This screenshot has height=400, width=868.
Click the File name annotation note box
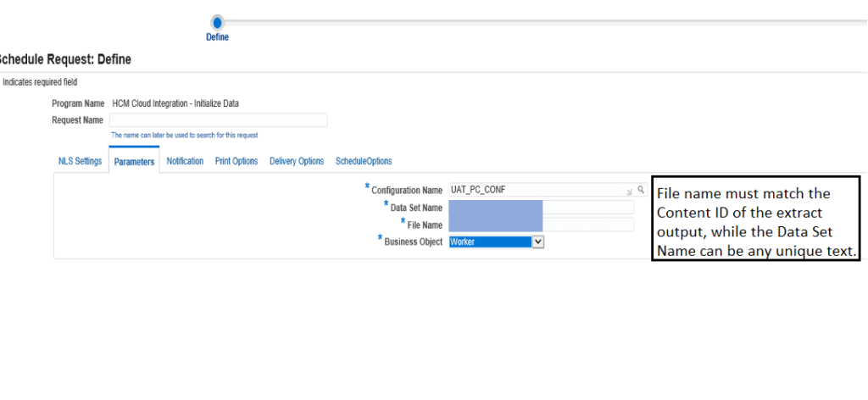755,219
